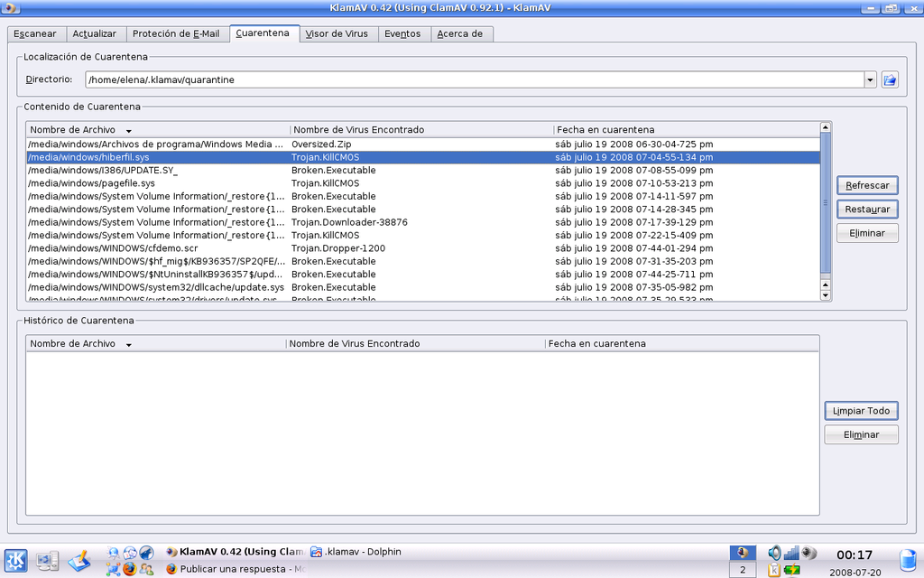Click the quarantine list scrollbar up arrow
The image size is (924, 578).
pyautogui.click(x=826, y=127)
